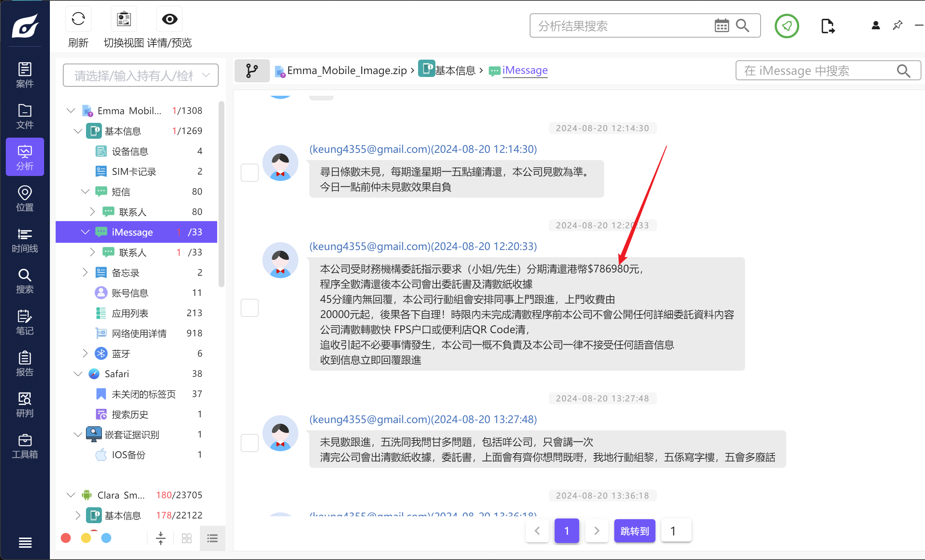Click the green rocket icon
This screenshot has height=560, width=925.
[x=787, y=26]
